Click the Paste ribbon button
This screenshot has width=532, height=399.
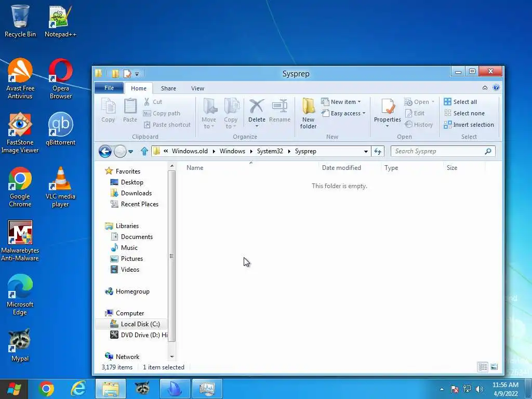coord(130,110)
